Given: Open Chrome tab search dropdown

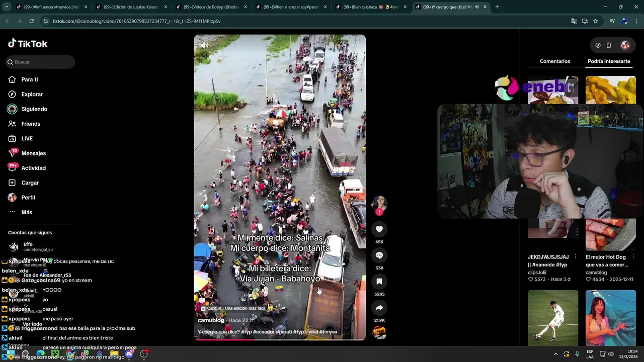Looking at the screenshot, I should click(x=7, y=7).
